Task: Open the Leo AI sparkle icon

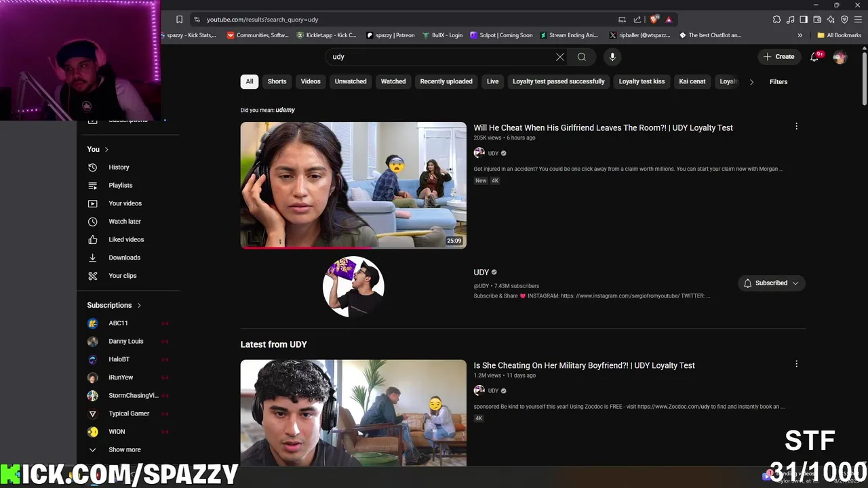Action: click(x=831, y=20)
